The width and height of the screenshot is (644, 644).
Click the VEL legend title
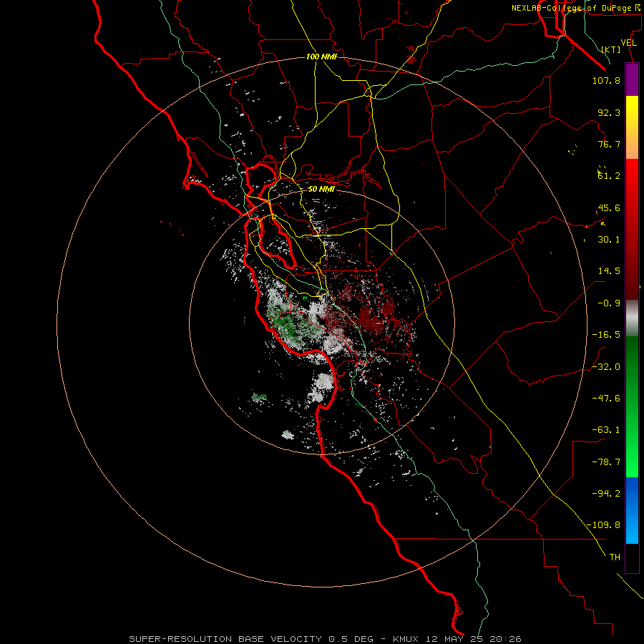pyautogui.click(x=628, y=43)
